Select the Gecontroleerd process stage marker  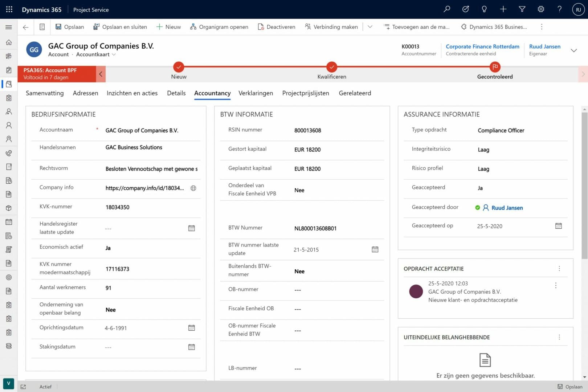click(495, 67)
